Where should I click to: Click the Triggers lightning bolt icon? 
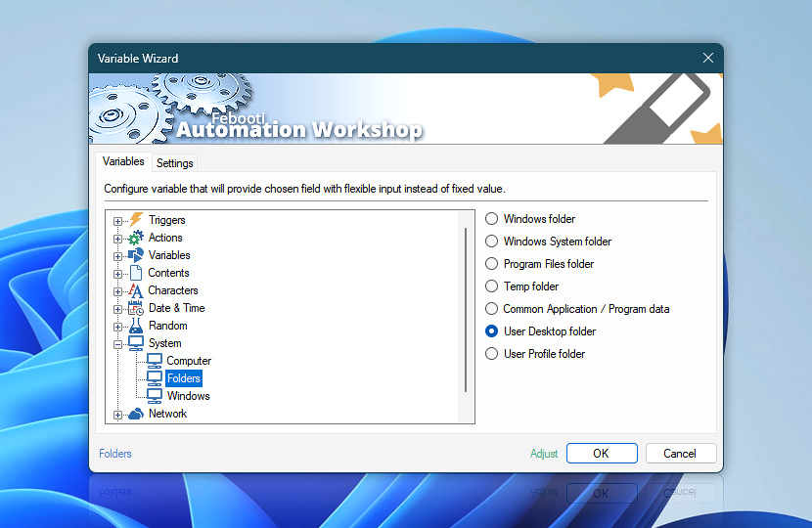pos(136,219)
